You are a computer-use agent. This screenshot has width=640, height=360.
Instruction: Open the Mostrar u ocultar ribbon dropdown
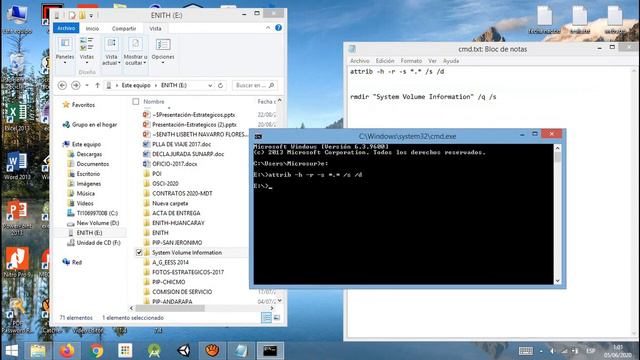click(x=135, y=51)
